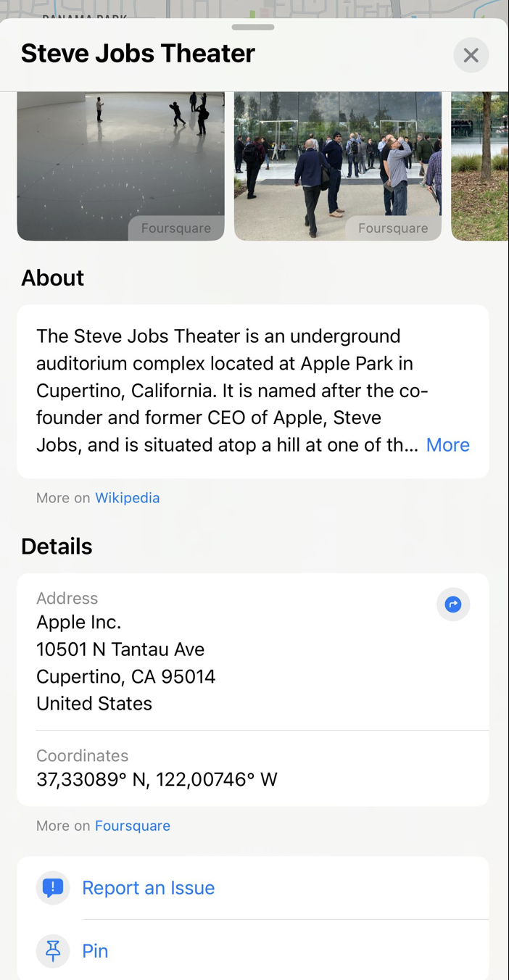
Task: Tap the Coordinates value row
Action: 157,780
